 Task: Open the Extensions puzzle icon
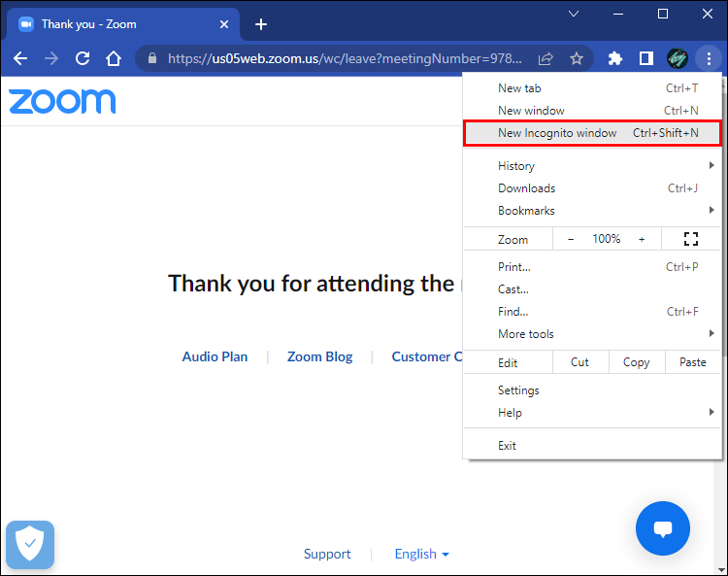point(614,58)
